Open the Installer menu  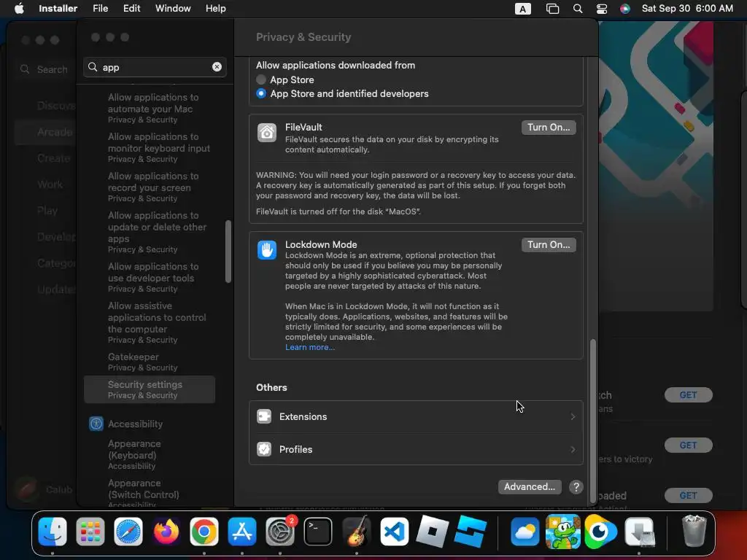(x=58, y=9)
